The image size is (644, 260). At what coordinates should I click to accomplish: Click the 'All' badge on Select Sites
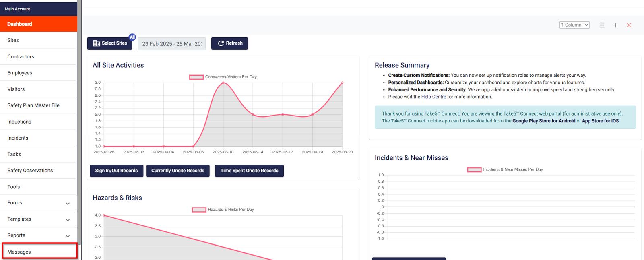132,37
